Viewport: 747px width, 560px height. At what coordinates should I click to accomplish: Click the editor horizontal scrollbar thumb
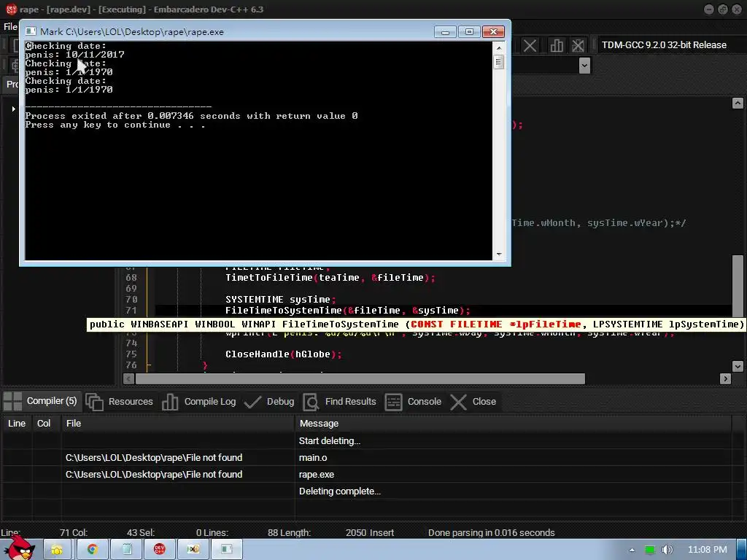360,378
